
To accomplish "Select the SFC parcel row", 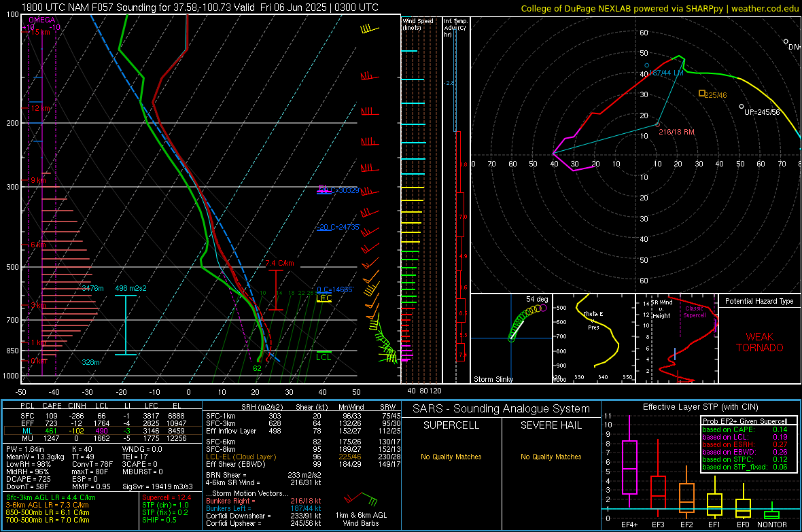I will click(x=103, y=416).
